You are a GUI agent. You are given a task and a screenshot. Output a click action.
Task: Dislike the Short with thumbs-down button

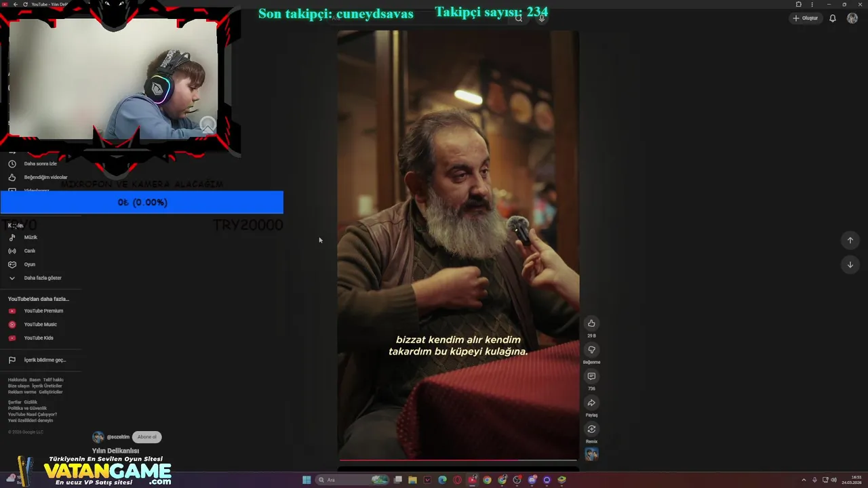point(591,350)
